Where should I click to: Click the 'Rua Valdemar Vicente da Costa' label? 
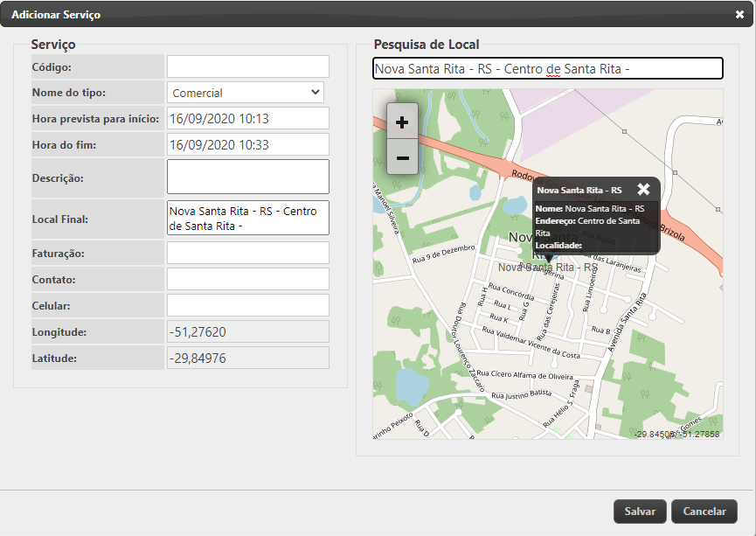point(531,343)
